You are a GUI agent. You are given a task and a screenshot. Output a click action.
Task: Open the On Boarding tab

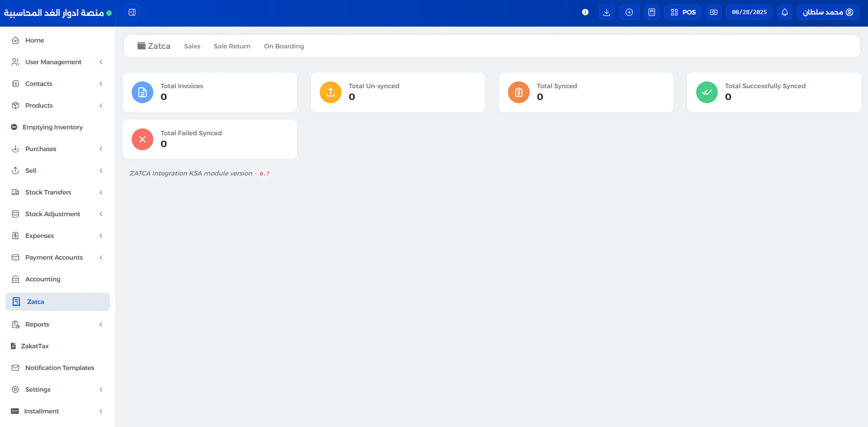pyautogui.click(x=284, y=46)
